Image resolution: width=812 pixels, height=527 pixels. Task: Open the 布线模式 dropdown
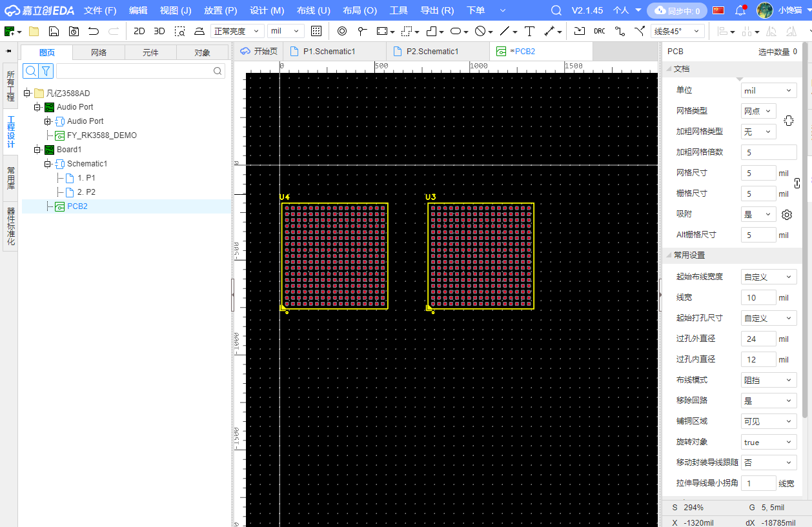(x=768, y=380)
